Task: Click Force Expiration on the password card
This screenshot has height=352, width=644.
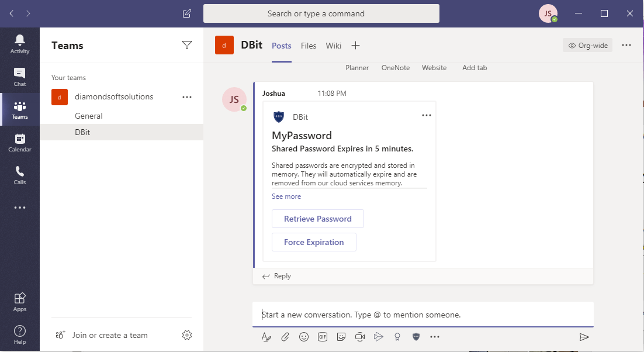Action: 314,241
